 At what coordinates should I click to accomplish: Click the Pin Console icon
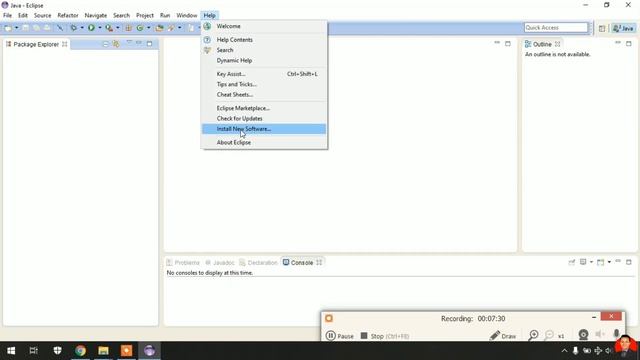(x=571, y=262)
